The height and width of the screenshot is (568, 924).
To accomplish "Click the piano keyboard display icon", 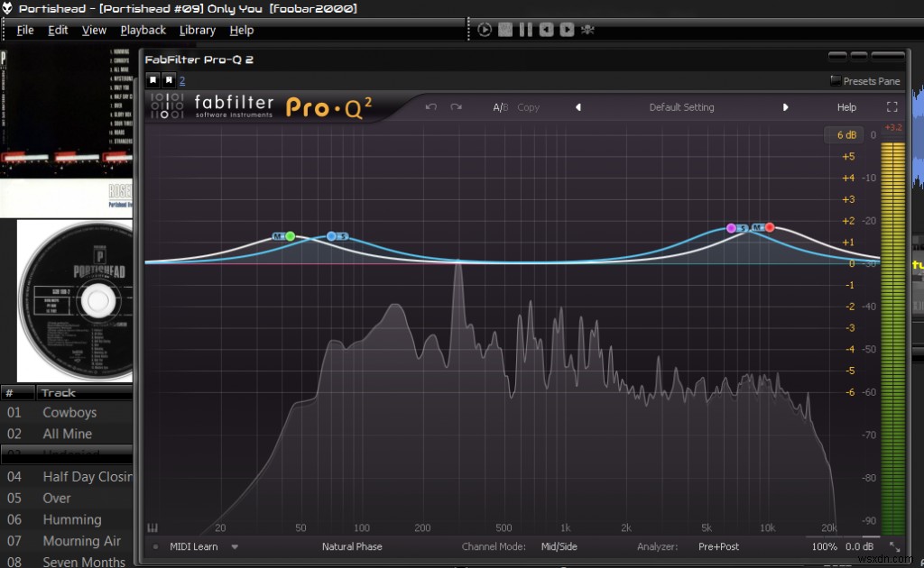I will pos(152,527).
